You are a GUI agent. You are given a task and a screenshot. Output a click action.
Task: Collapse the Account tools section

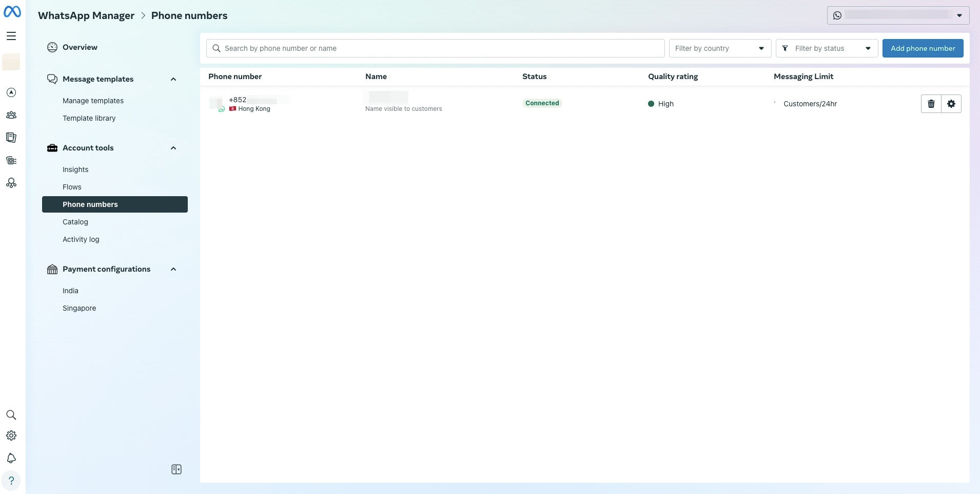[x=173, y=148]
